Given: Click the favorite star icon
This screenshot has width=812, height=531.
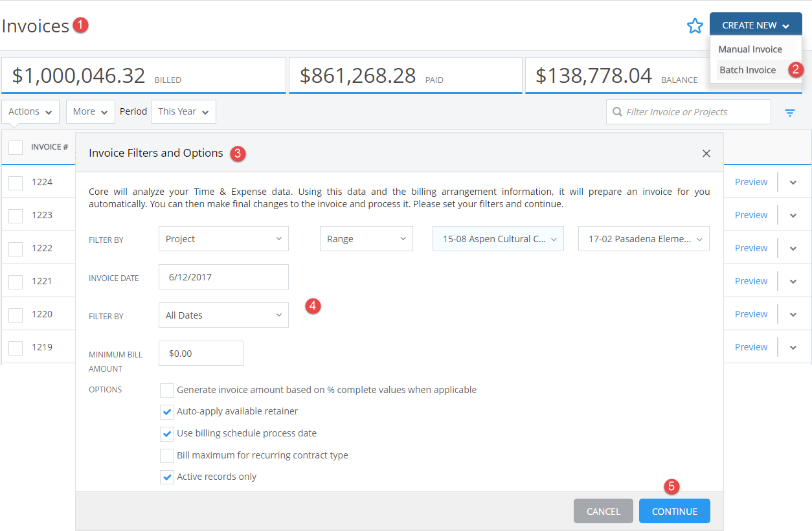Looking at the screenshot, I should 695,25.
